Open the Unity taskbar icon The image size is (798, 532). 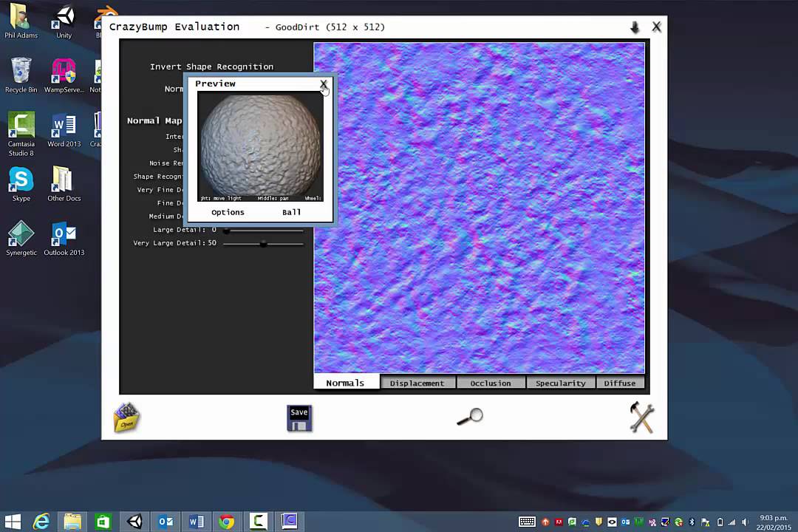(x=134, y=522)
